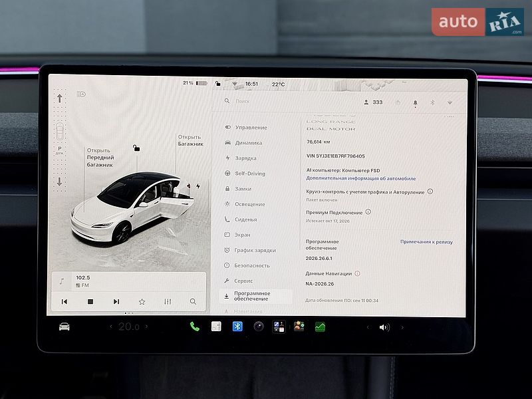Tap the 76,614 км odometer value
The image size is (532, 399).
tap(319, 142)
